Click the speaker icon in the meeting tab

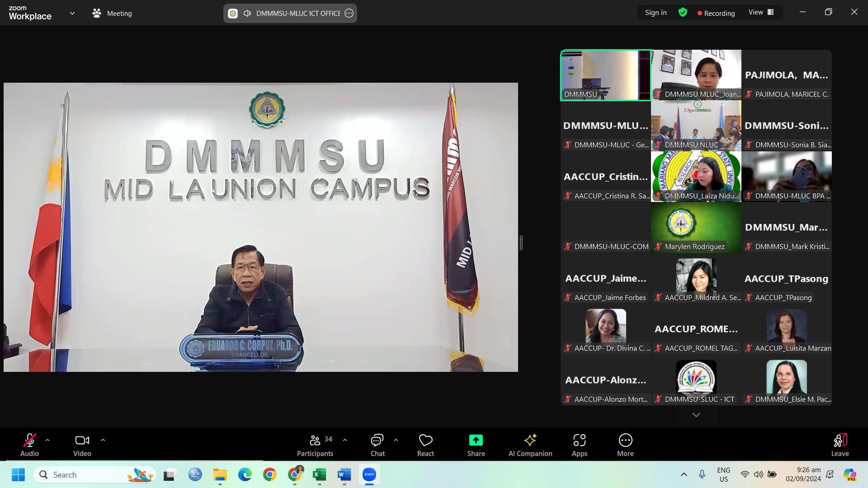[247, 13]
